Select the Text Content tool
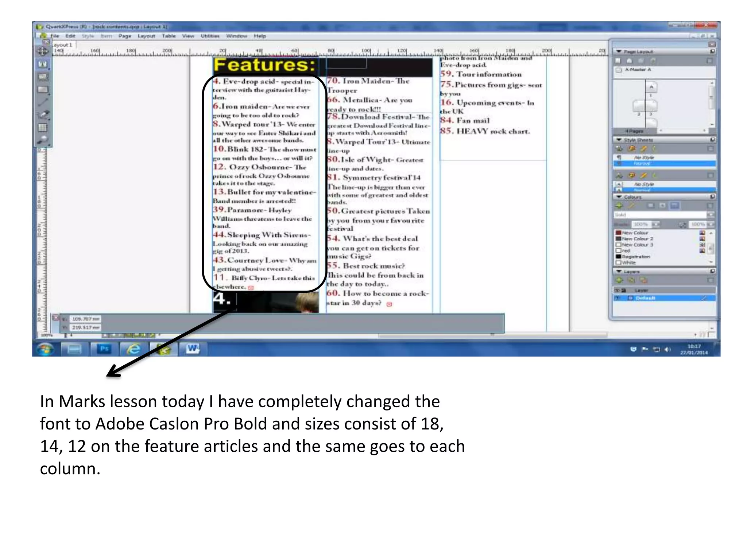The height and width of the screenshot is (560, 747). [x=43, y=64]
